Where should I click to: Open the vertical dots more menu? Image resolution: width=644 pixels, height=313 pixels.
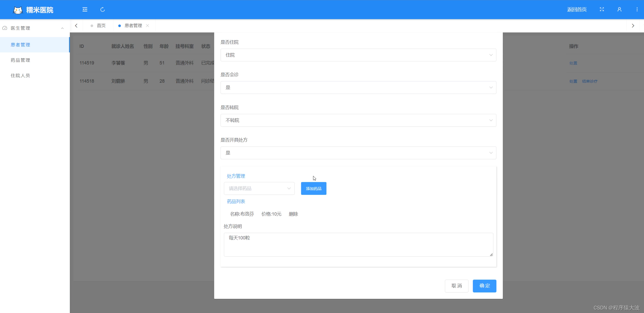pyautogui.click(x=637, y=10)
